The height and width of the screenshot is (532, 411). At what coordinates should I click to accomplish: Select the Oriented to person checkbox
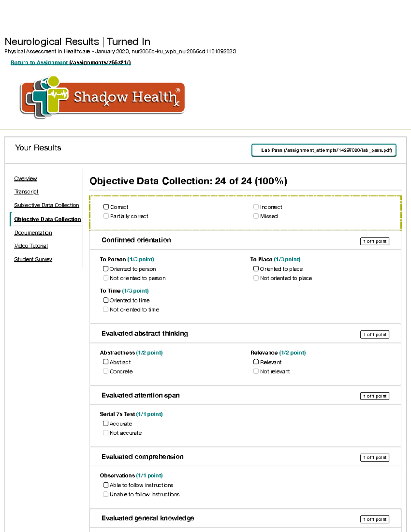click(106, 269)
